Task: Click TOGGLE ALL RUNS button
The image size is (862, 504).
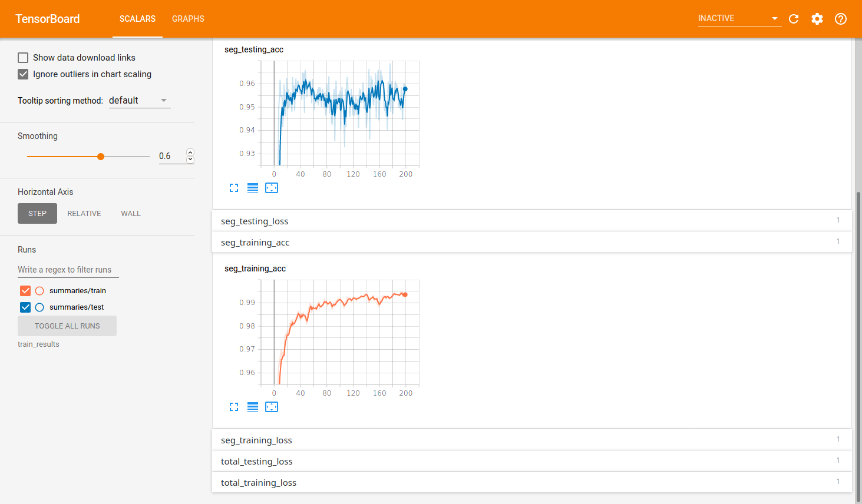Action: pos(67,326)
